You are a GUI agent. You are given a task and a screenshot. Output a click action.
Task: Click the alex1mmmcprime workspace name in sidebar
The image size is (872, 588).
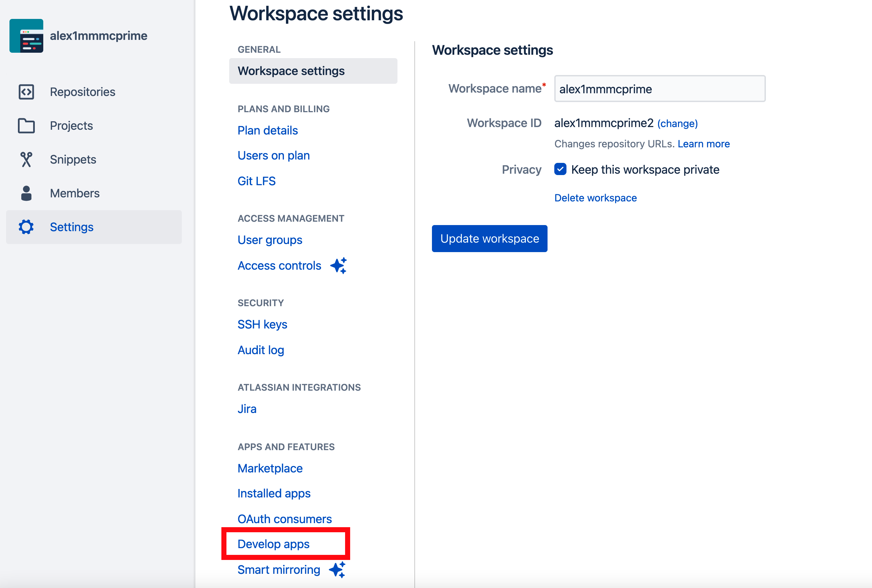(99, 36)
